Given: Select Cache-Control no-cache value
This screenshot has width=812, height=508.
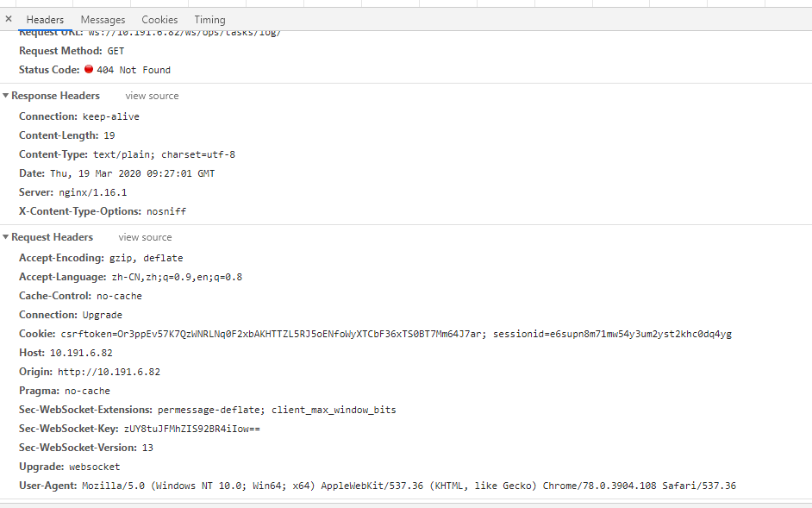Looking at the screenshot, I should click(x=119, y=296).
